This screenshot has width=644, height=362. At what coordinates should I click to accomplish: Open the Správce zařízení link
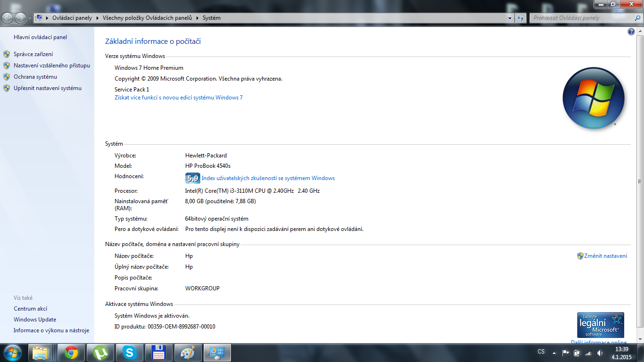pos(33,54)
